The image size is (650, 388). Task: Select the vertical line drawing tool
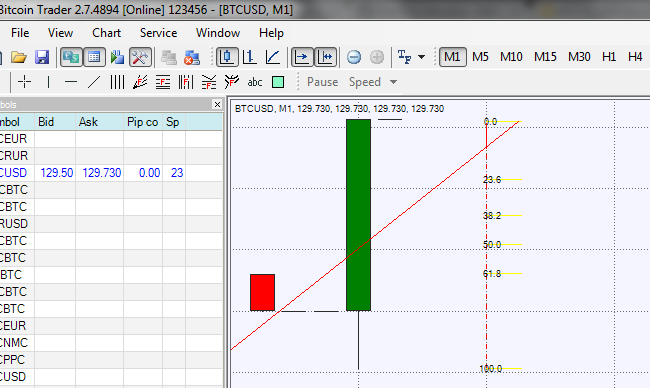click(x=49, y=82)
